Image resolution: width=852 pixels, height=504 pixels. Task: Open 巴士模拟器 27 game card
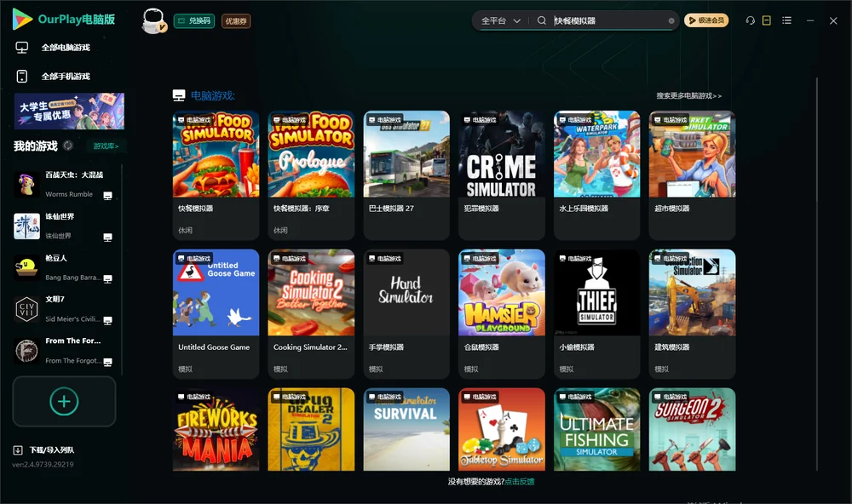[x=406, y=175]
